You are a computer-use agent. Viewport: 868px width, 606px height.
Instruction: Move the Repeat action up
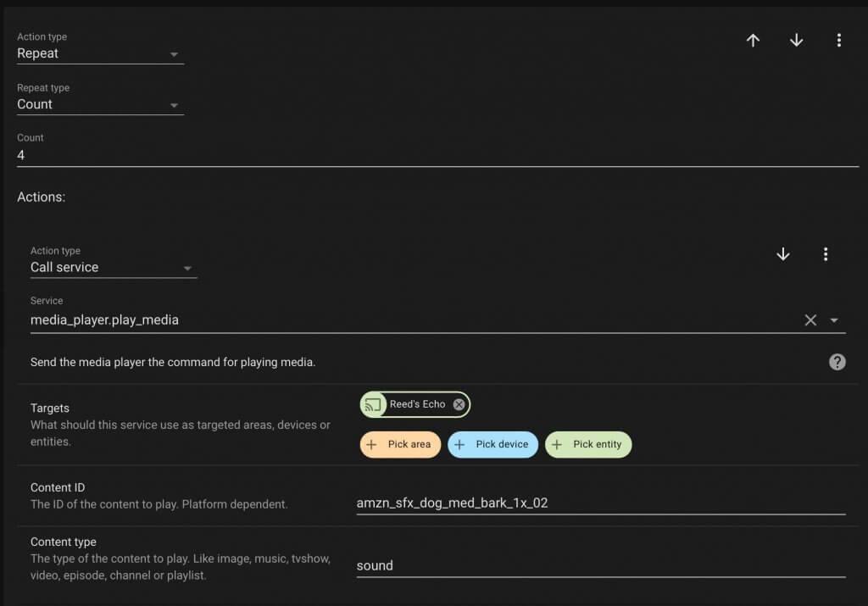pyautogui.click(x=753, y=41)
